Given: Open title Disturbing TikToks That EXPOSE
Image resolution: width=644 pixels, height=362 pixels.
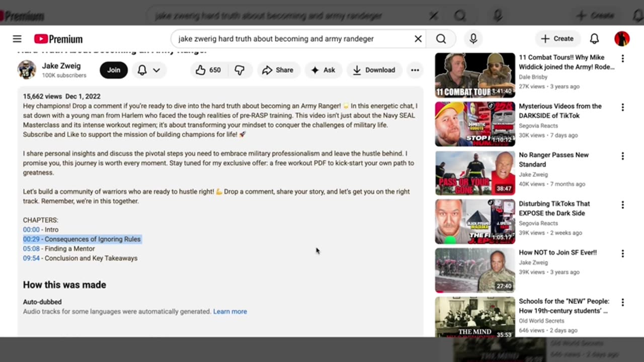Looking at the screenshot, I should (554, 209).
